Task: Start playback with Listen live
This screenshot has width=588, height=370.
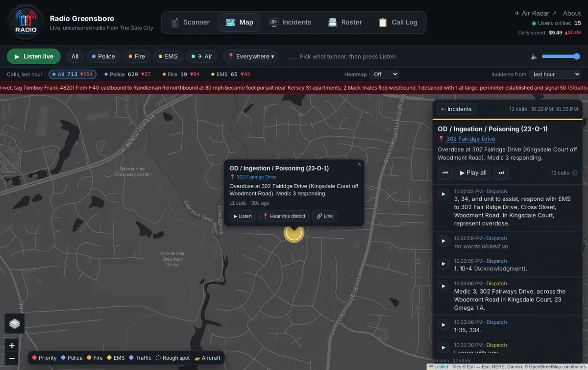Action: 34,56
